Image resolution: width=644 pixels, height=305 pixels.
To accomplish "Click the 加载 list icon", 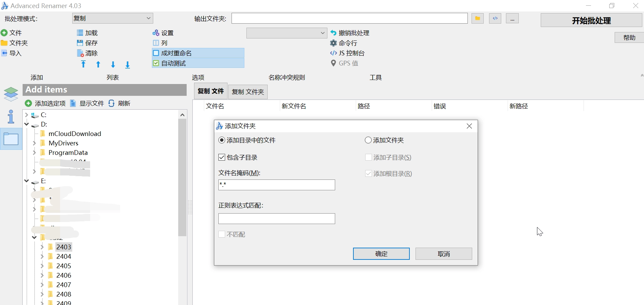I will 80,33.
